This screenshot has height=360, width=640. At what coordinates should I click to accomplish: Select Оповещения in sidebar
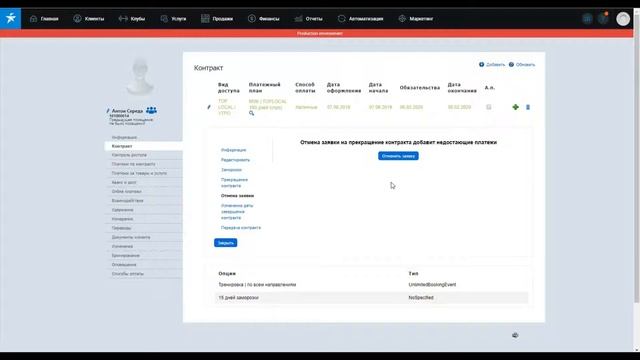[124, 265]
